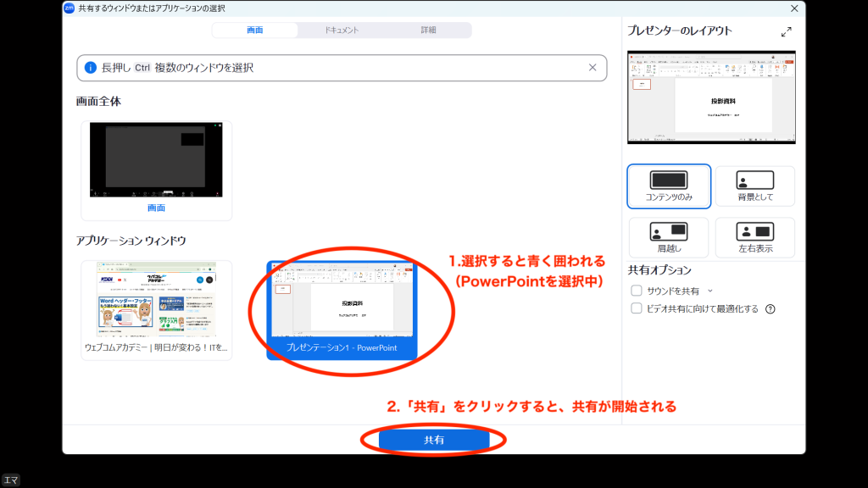
Task: Select the 背景として layout icon
Action: tap(753, 186)
